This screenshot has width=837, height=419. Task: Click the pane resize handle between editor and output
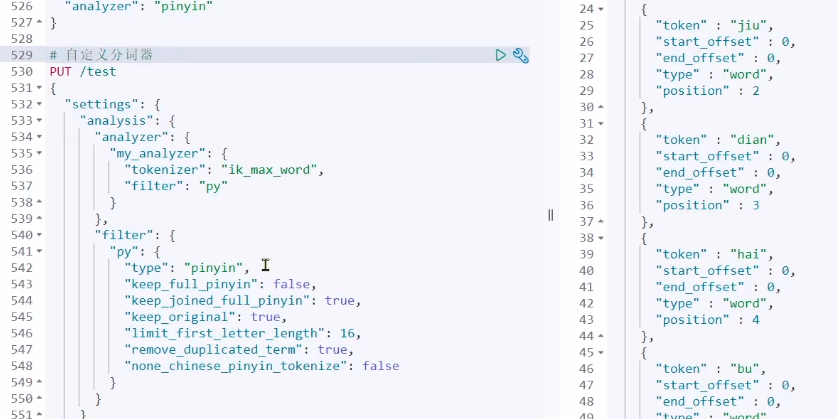coord(550,215)
